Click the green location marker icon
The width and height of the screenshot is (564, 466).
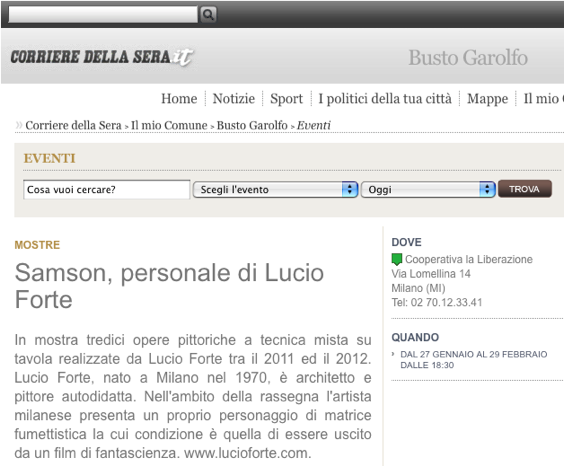coord(396,259)
